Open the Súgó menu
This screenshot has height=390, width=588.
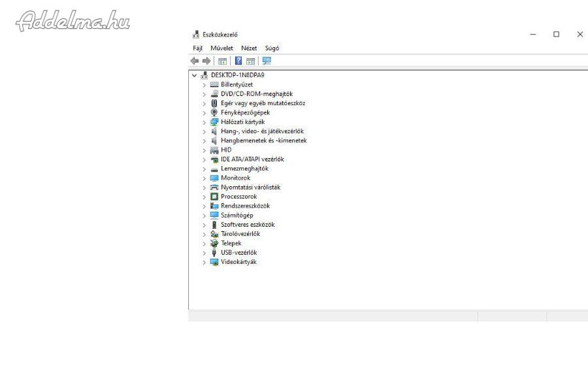tap(272, 48)
